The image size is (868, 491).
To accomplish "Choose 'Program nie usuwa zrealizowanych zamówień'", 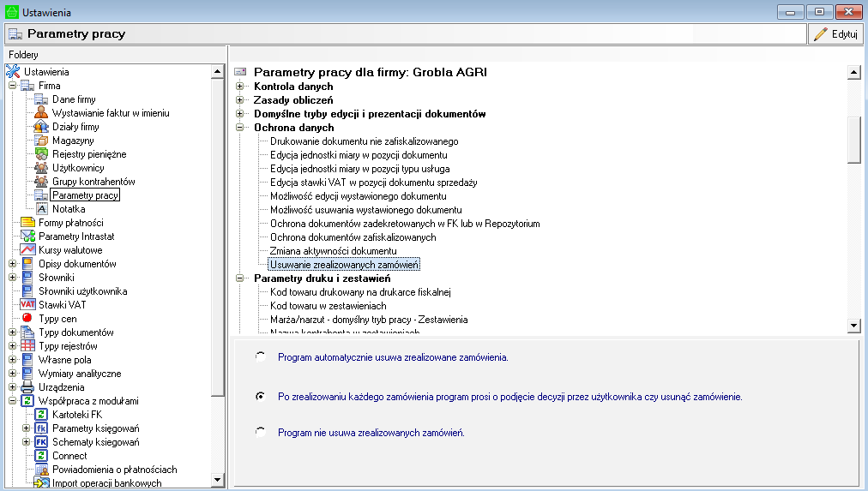I will pyautogui.click(x=260, y=434).
